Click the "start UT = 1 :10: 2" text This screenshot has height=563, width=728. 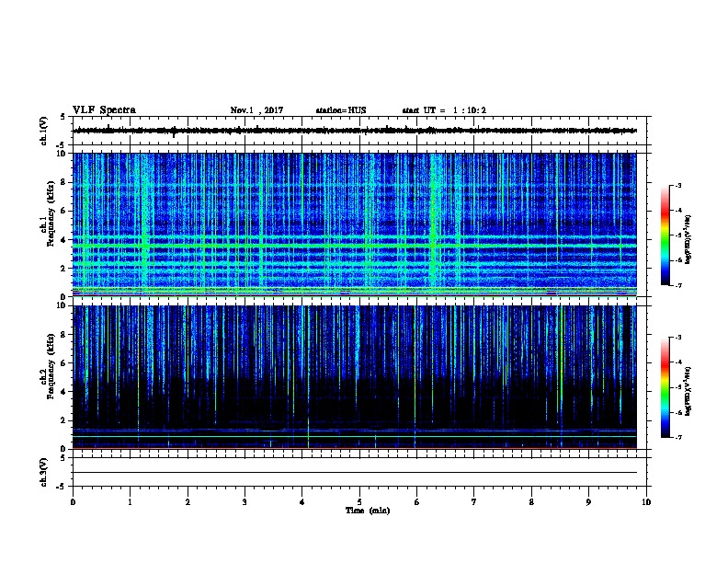444,110
